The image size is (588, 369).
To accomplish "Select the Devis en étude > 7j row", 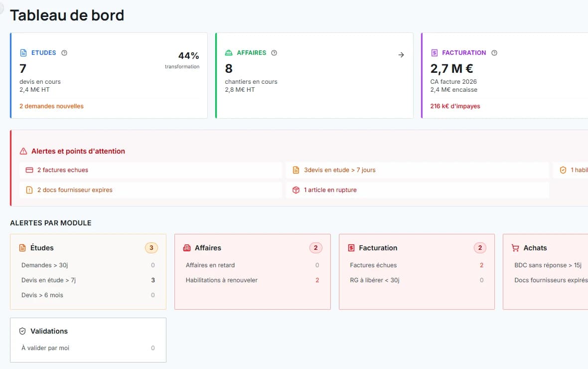I will [88, 280].
